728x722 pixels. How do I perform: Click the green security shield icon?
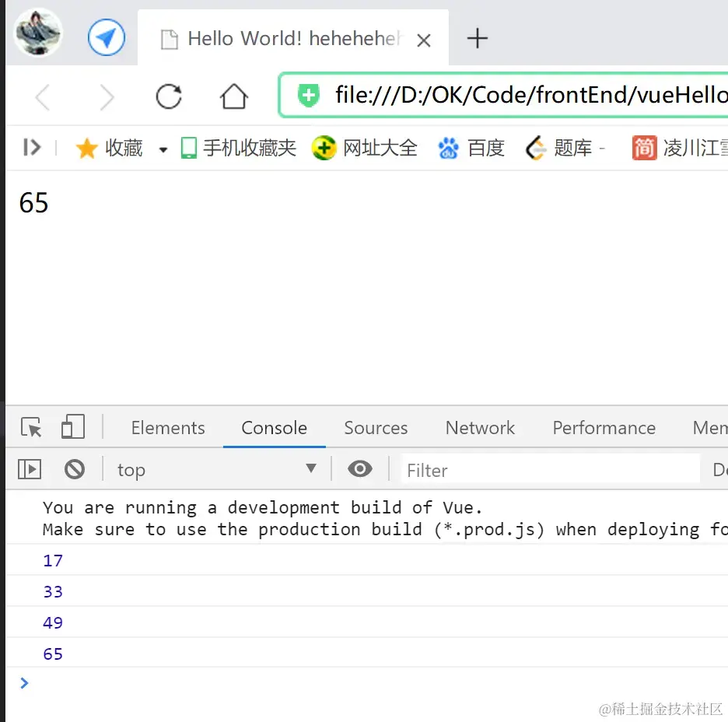click(x=308, y=95)
